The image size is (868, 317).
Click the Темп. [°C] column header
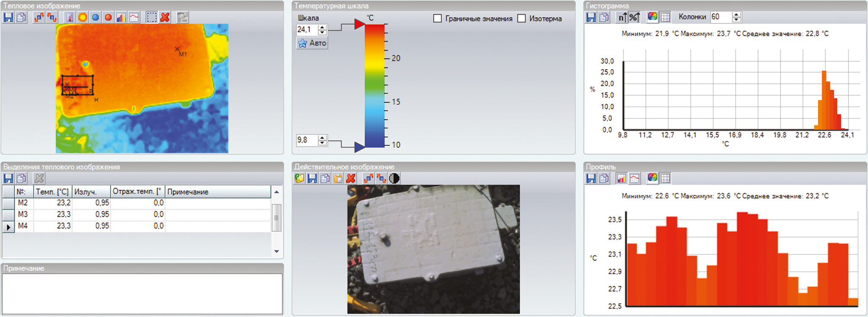click(52, 192)
